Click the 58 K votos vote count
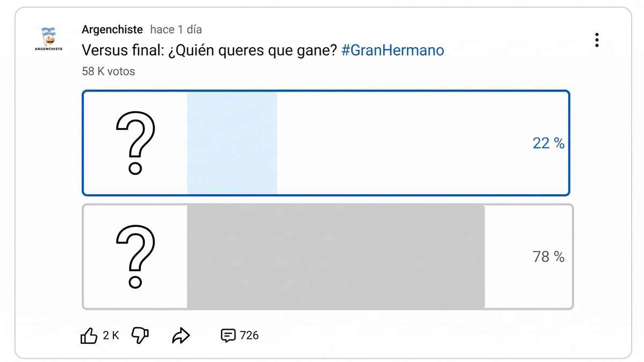644x362 pixels. [x=108, y=71]
